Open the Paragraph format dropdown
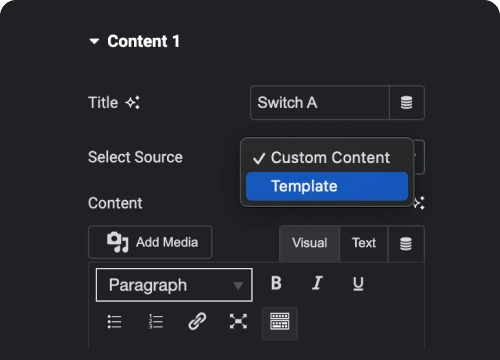Screen dimensions: 500x360 (174, 285)
